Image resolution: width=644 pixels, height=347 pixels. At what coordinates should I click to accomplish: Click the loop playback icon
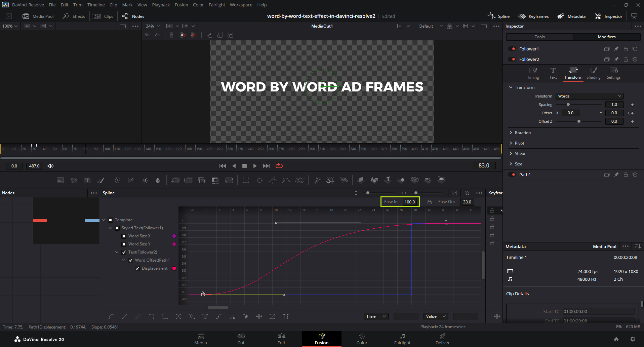click(279, 166)
